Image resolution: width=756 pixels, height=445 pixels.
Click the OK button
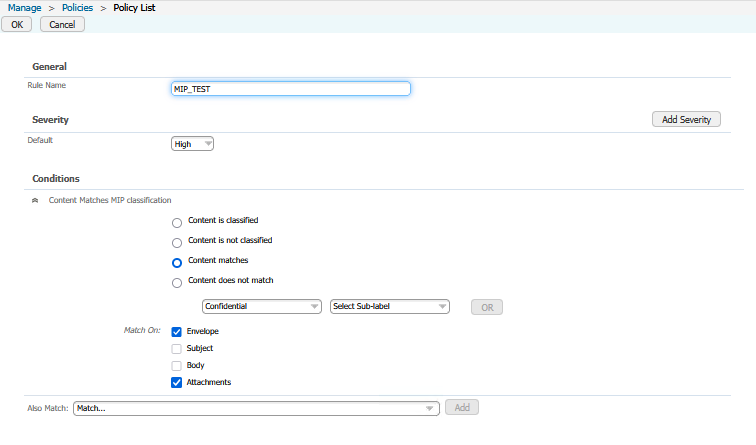point(16,24)
